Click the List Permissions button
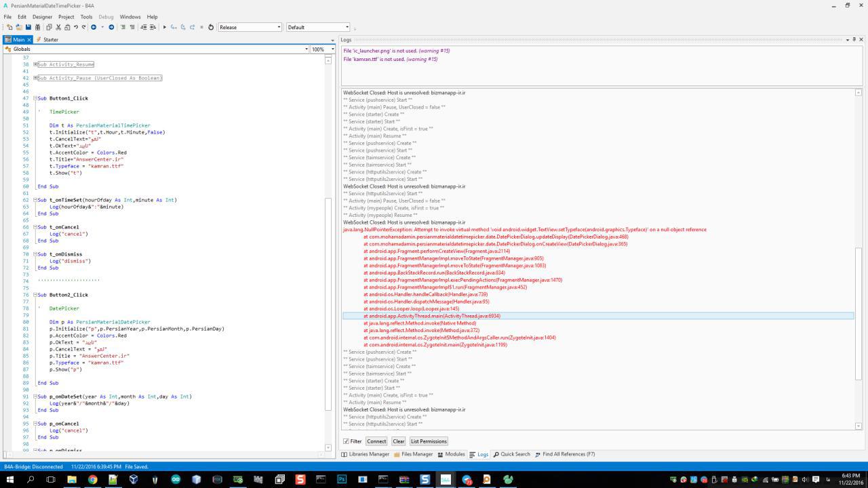The width and height of the screenshot is (868, 488). (429, 441)
